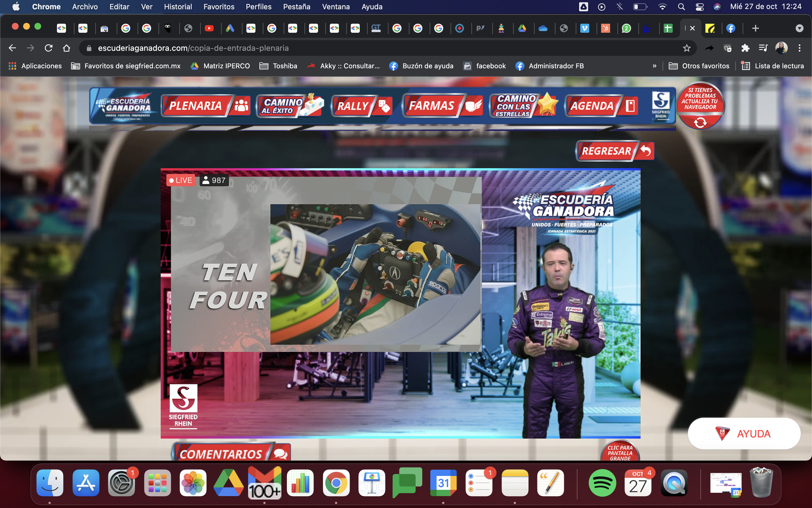Open the Chrome extensions puzzle icon
The height and width of the screenshot is (508, 812).
coord(745,48)
